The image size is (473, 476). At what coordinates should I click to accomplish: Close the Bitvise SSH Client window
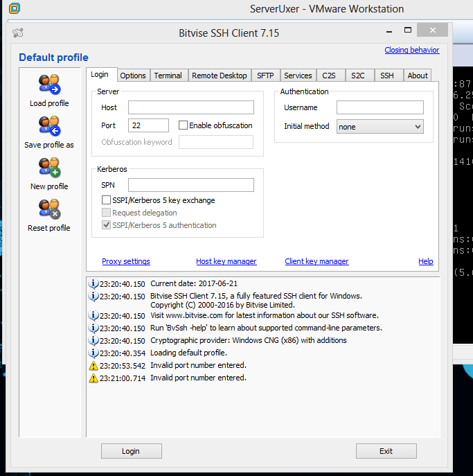[432, 30]
